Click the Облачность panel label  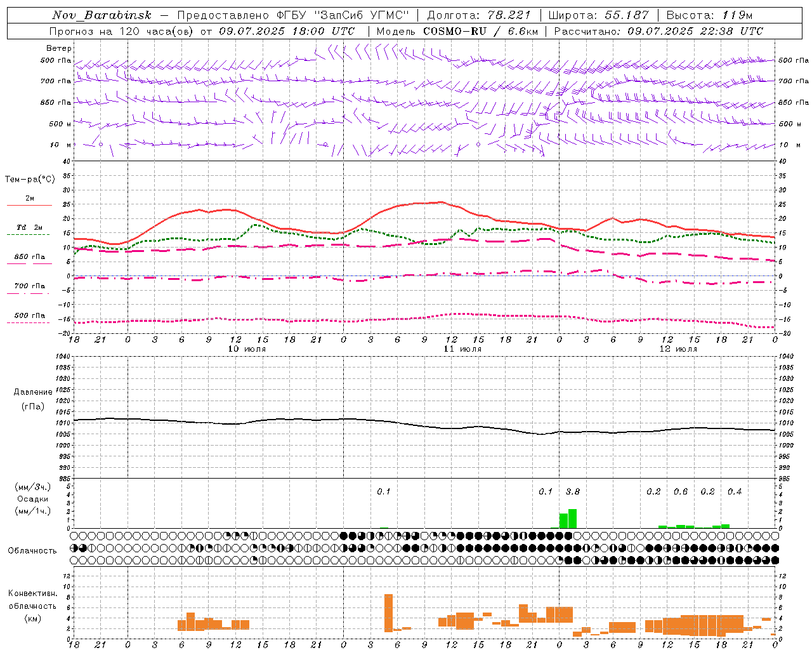[x=32, y=550]
